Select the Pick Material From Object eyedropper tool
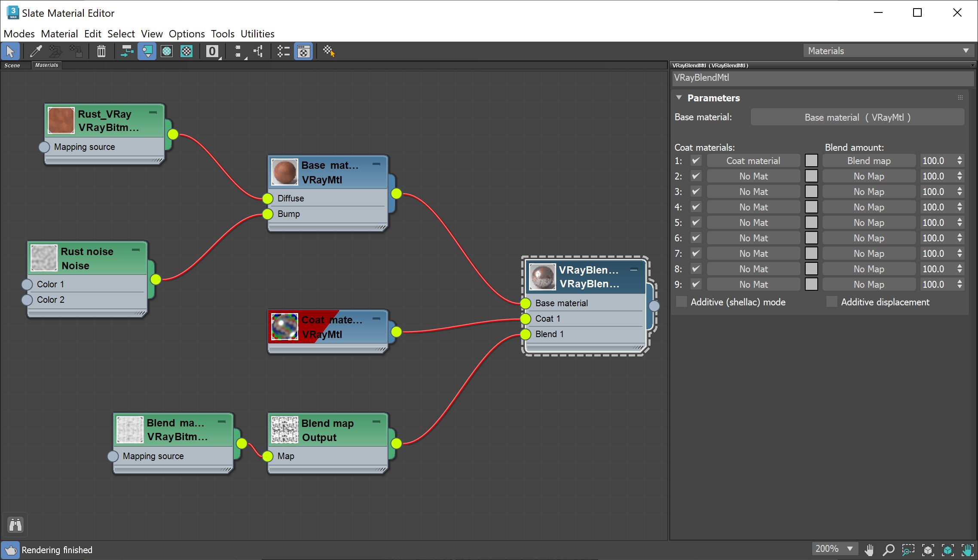Image resolution: width=978 pixels, height=560 pixels. click(x=35, y=51)
